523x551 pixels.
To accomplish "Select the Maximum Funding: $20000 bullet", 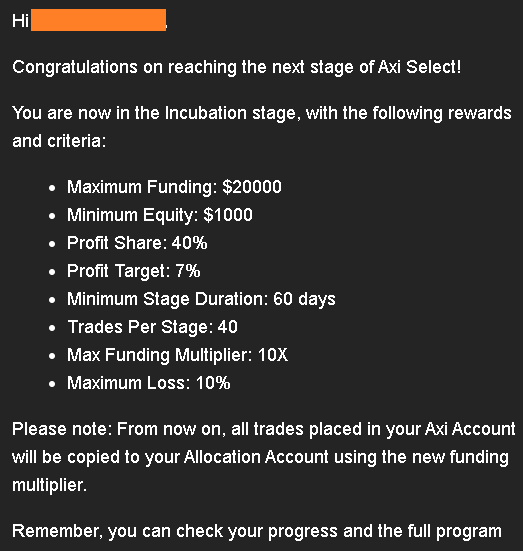I will tap(174, 187).
